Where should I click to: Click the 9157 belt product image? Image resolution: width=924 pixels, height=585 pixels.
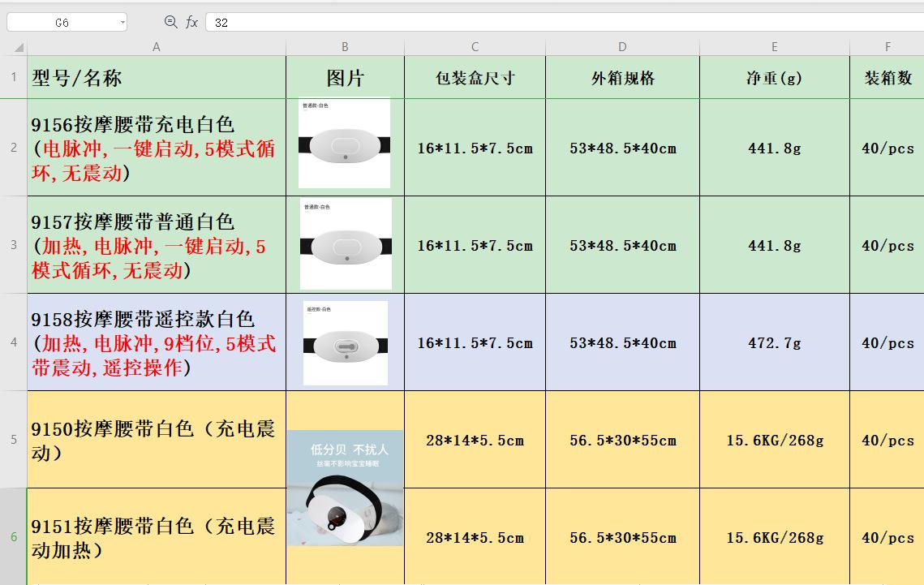pos(346,243)
